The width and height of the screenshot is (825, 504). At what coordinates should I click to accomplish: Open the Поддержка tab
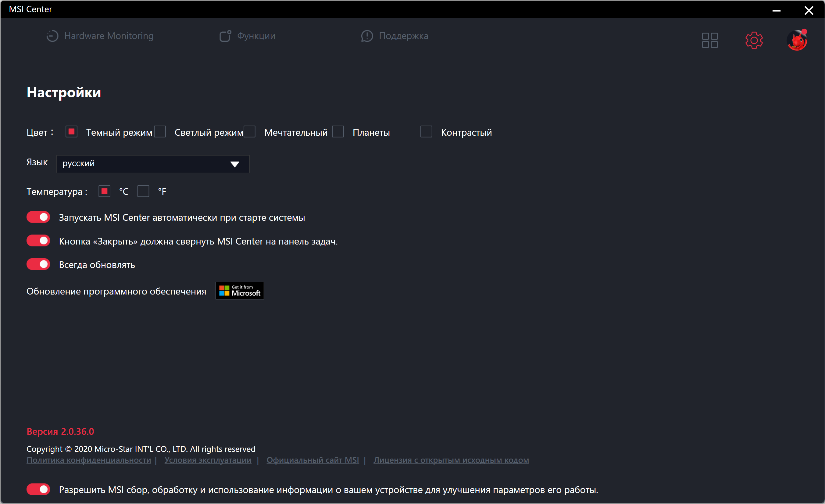coord(395,36)
